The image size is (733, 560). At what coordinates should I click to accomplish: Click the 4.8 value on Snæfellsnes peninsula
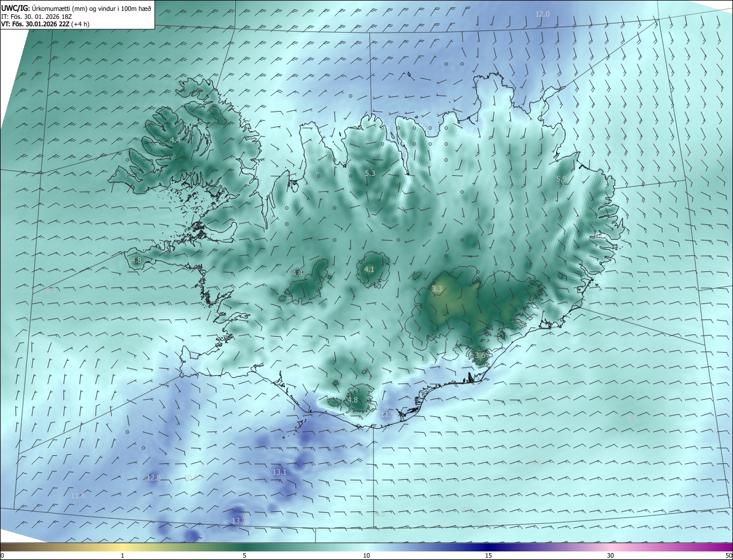coord(136,260)
